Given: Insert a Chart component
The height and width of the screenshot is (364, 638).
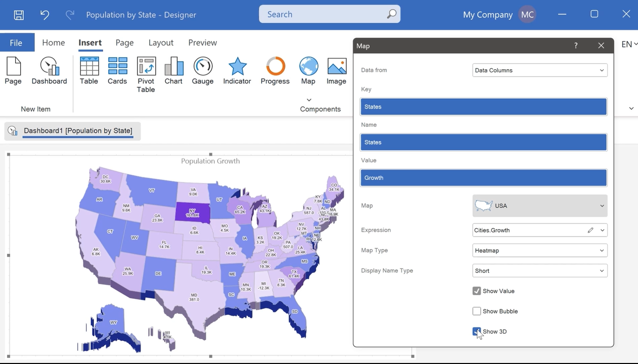Looking at the screenshot, I should (x=173, y=71).
